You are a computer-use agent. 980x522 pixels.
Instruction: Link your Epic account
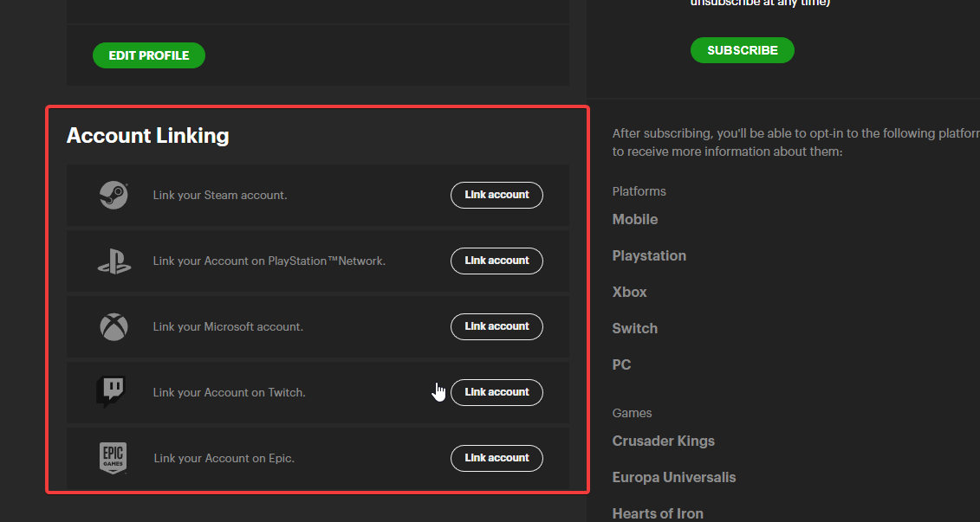[496, 459]
